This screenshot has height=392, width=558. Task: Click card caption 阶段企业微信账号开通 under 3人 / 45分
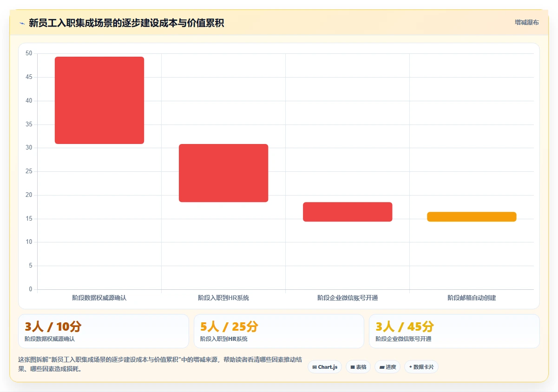point(403,339)
